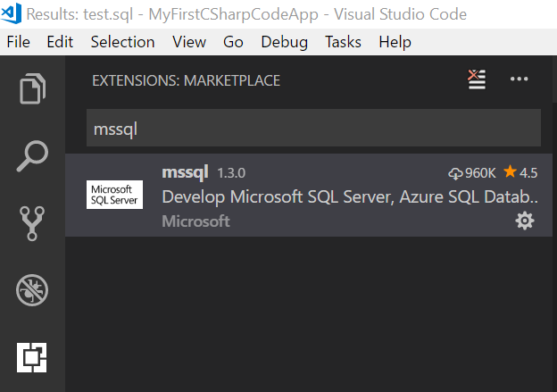
Task: Click the 1.3.0 version number
Action: pyautogui.click(x=231, y=173)
